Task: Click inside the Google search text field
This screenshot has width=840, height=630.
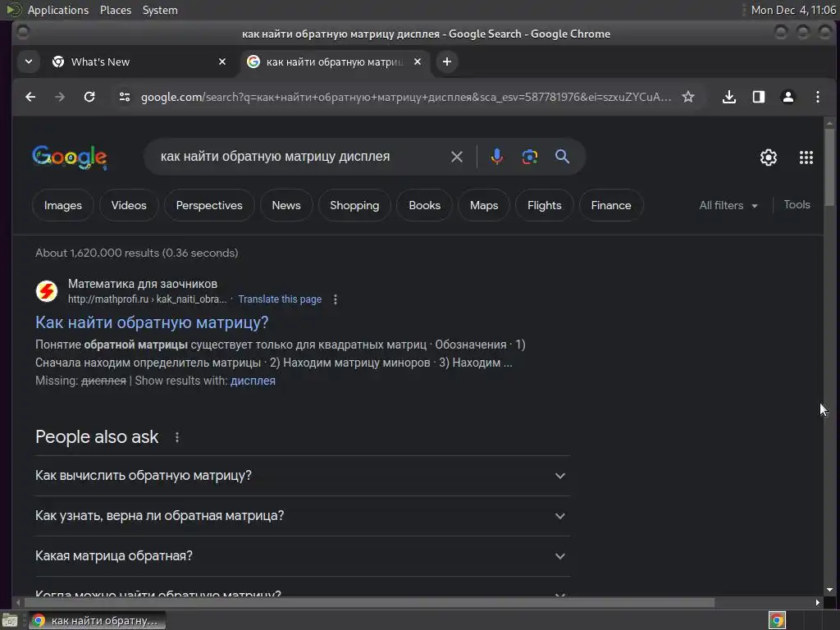Action: click(x=300, y=157)
